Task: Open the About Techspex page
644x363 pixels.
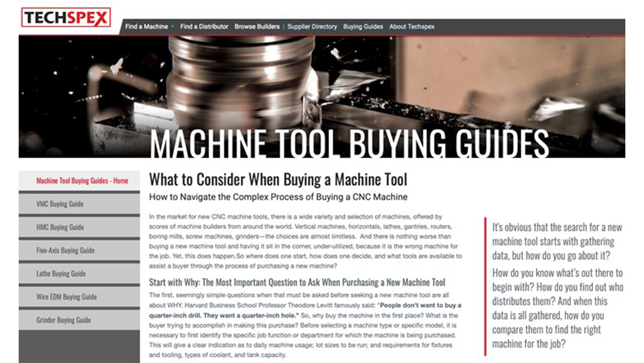Action: click(x=412, y=27)
